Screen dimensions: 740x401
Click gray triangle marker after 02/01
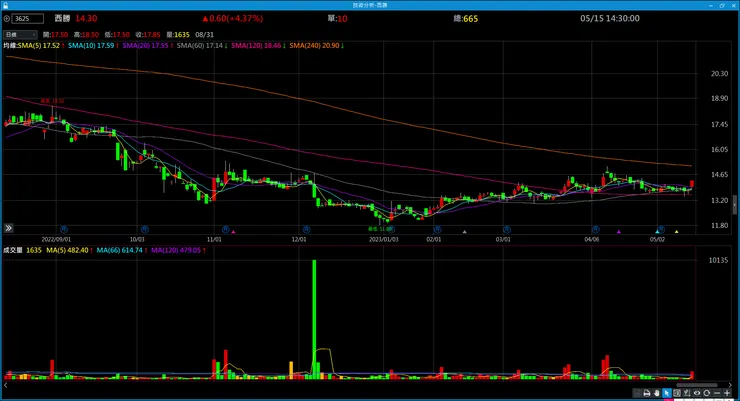coord(464,232)
